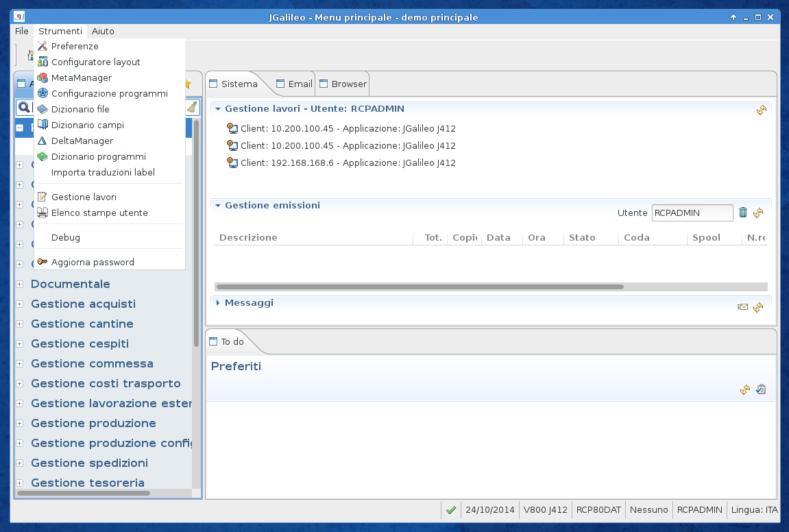Click the first client 10.200.100.45 job icon
789x532 pixels.
point(232,128)
